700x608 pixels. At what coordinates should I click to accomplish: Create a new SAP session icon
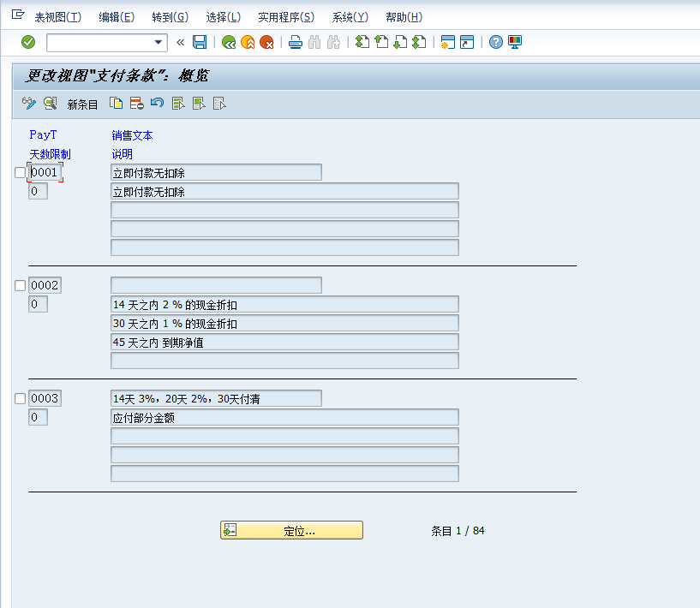[447, 42]
